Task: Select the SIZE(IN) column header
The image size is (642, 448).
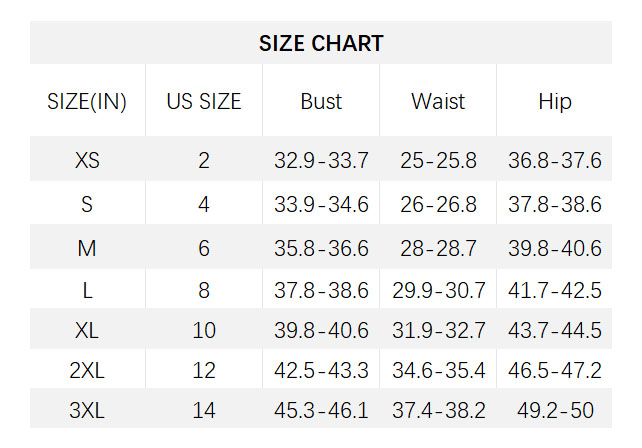Action: click(x=87, y=101)
